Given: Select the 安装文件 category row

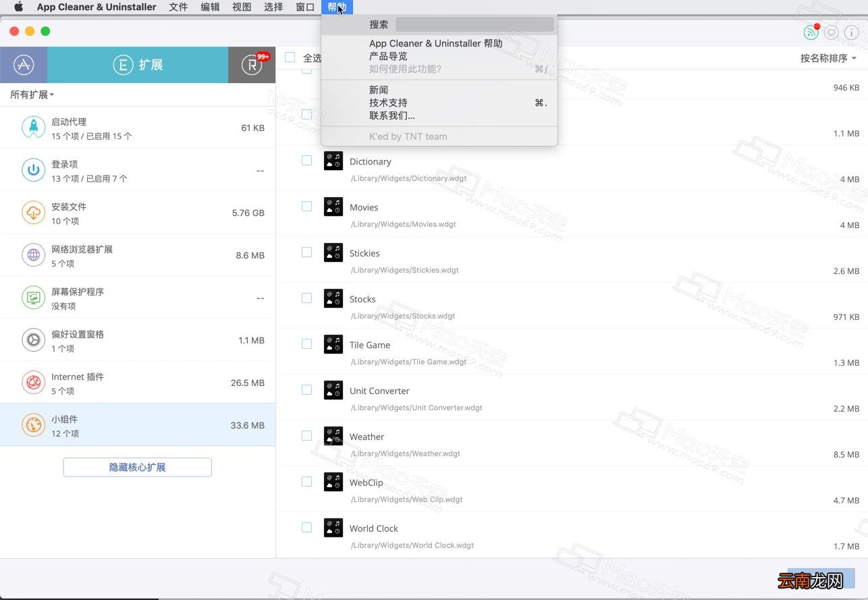Looking at the screenshot, I should pyautogui.click(x=138, y=213).
